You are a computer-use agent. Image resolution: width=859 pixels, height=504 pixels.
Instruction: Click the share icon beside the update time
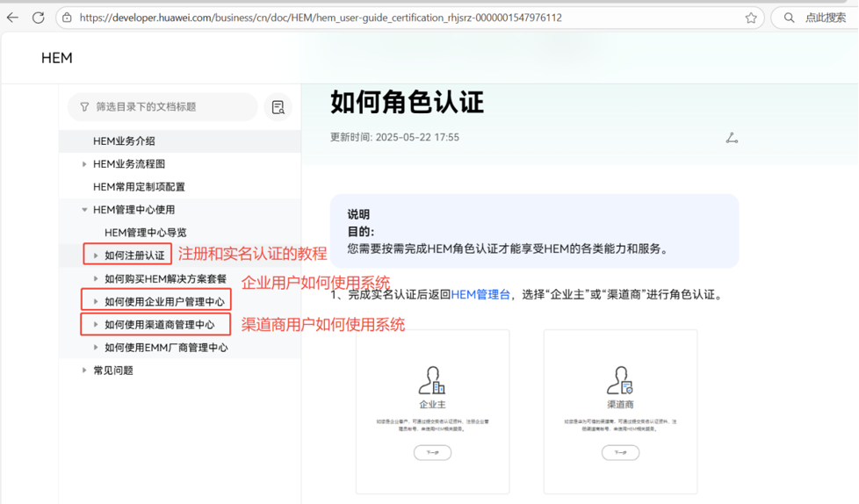[732, 138]
